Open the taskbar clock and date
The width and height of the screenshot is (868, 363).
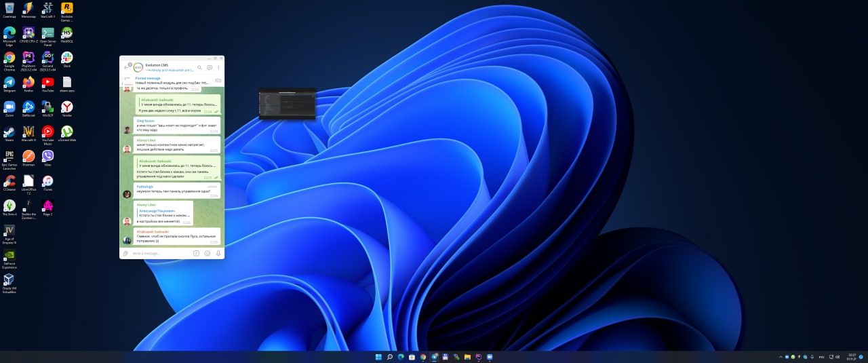coord(851,356)
